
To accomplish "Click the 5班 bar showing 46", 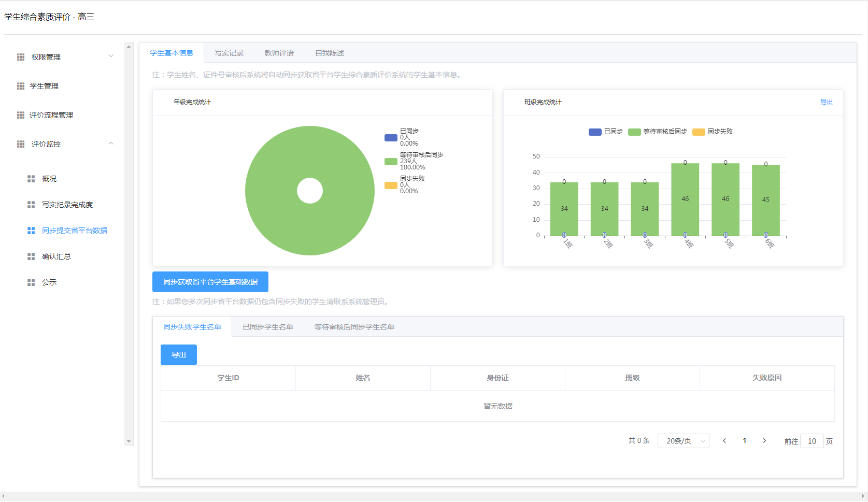I will (x=725, y=199).
